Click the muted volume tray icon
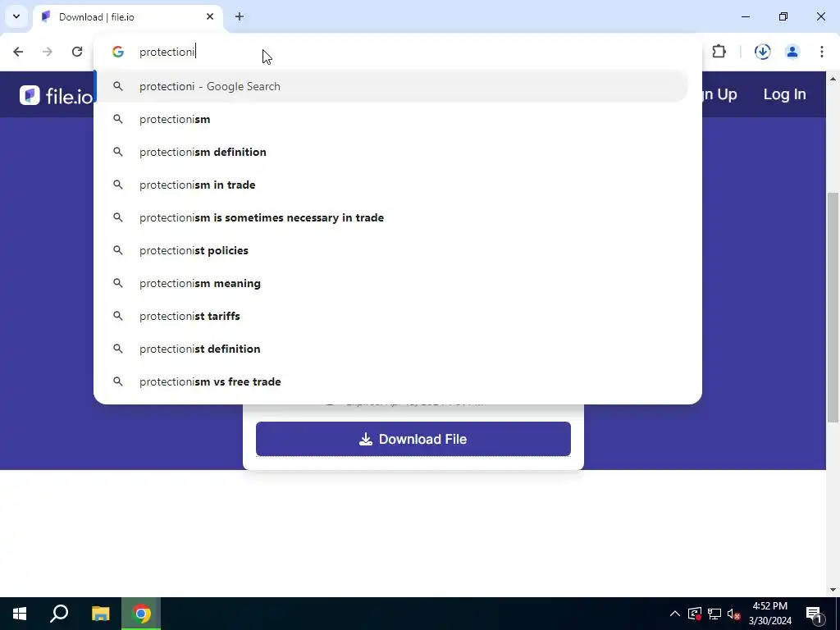 (733, 614)
